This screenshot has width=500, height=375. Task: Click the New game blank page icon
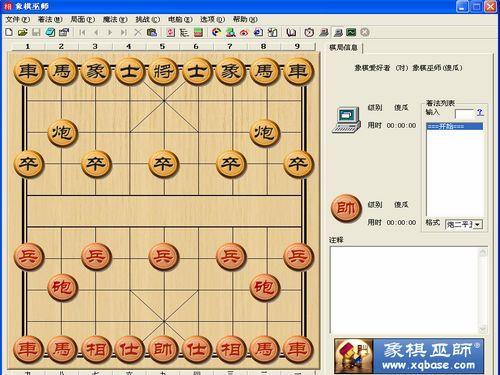pos(9,32)
